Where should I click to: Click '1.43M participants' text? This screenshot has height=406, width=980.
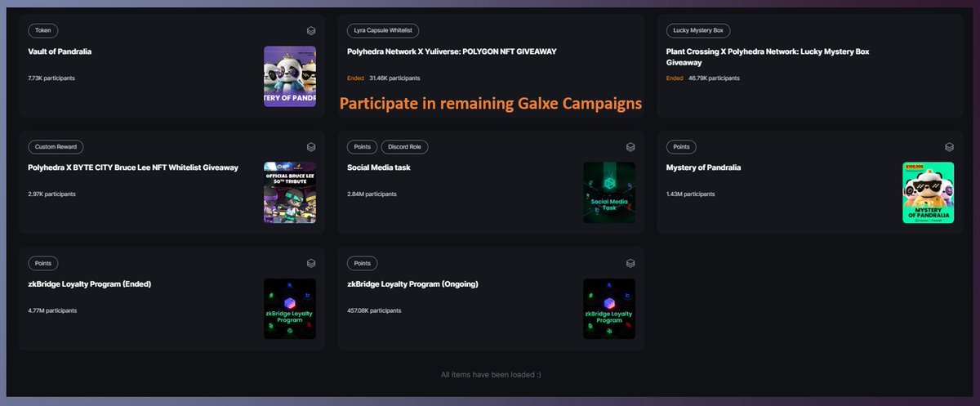coord(691,194)
